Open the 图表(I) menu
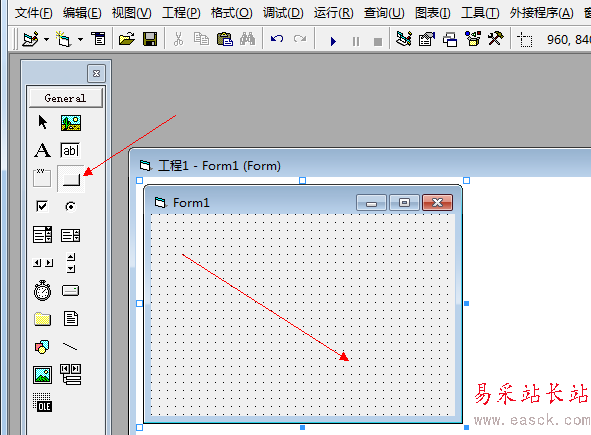 [x=433, y=13]
